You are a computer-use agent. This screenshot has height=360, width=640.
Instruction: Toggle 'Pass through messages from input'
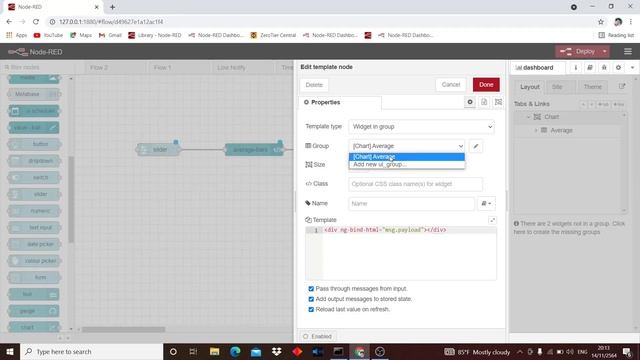[311, 289]
